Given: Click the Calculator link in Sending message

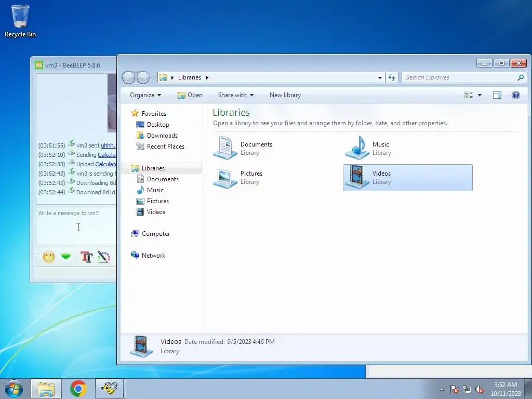Looking at the screenshot, I should click(x=107, y=155).
